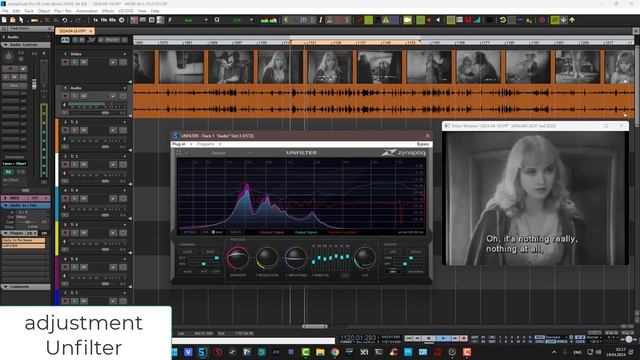Viewport: 640px width, 360px height.
Task: Click the green up-arrow toolbar icon
Action: click(572, 20)
